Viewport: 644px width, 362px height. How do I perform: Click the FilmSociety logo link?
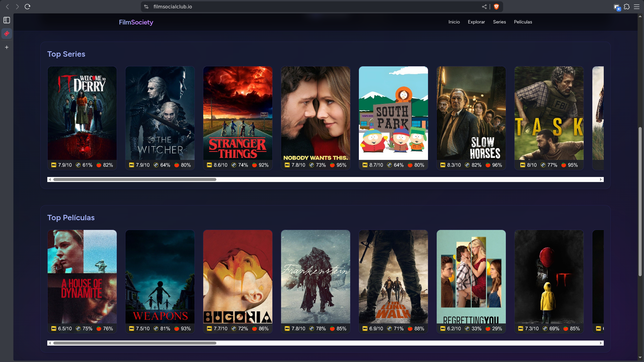click(x=136, y=22)
